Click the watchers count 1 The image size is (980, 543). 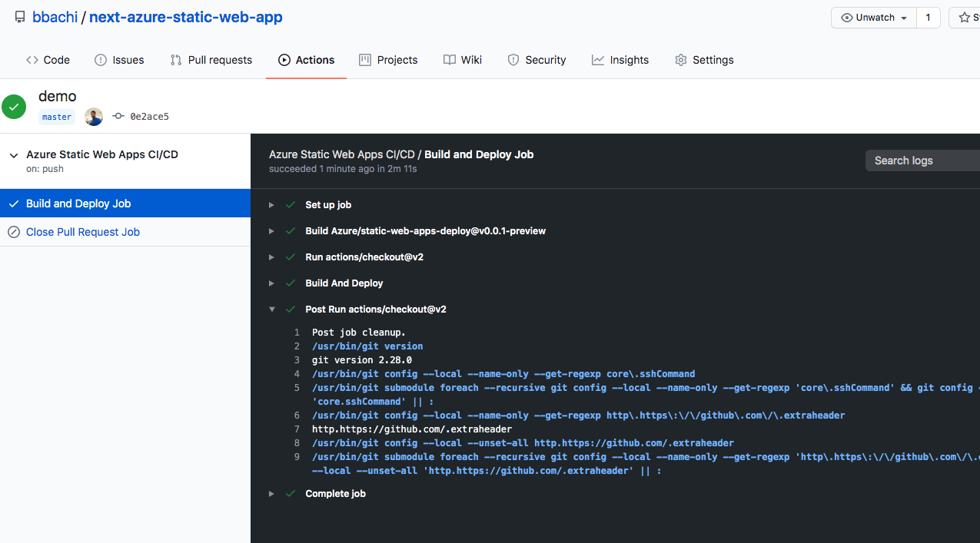(x=928, y=18)
